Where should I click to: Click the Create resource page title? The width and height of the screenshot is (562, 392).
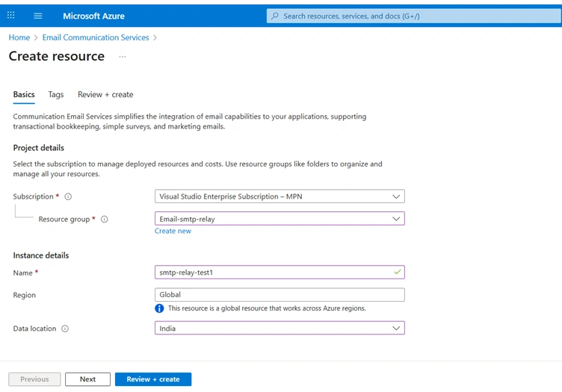(x=57, y=56)
